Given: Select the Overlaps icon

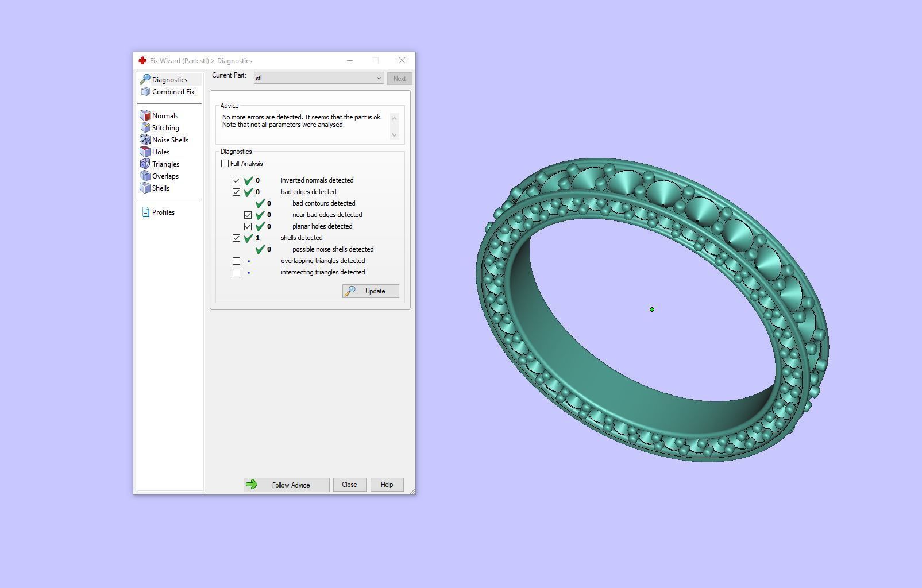Looking at the screenshot, I should [x=145, y=176].
